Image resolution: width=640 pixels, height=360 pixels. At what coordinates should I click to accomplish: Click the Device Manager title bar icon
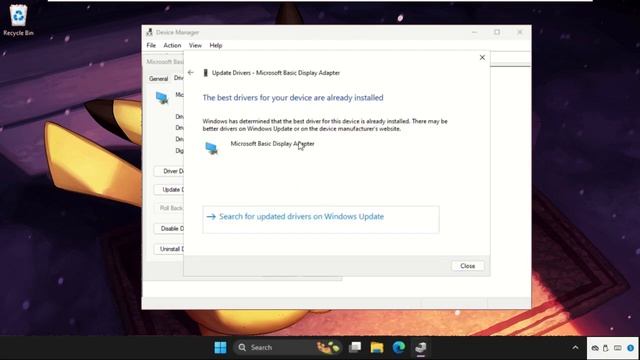coord(149,32)
